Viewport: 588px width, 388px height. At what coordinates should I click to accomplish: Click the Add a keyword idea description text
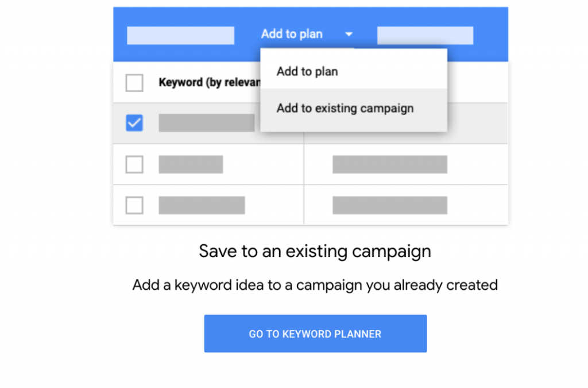315,285
